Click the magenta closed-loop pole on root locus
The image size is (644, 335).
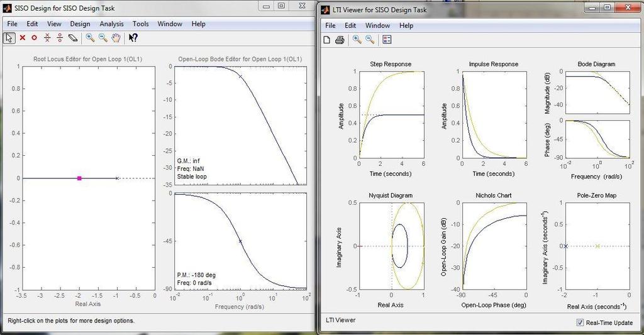tap(79, 178)
